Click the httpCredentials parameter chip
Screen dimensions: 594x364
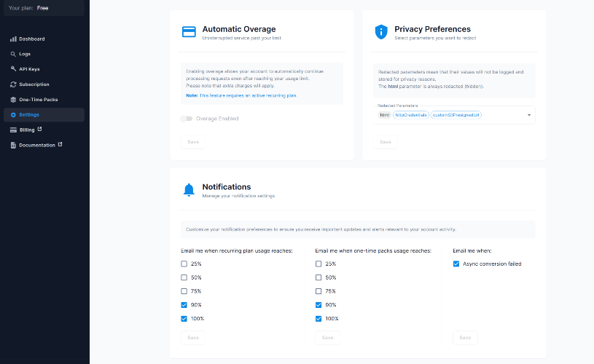click(410, 115)
